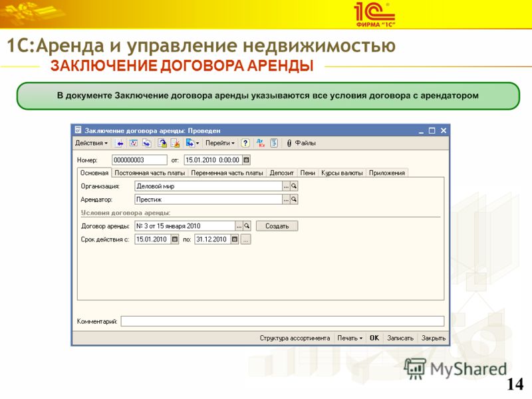Minimize the Заключение договора аренды window
The height and width of the screenshot is (399, 532).
tap(421, 131)
